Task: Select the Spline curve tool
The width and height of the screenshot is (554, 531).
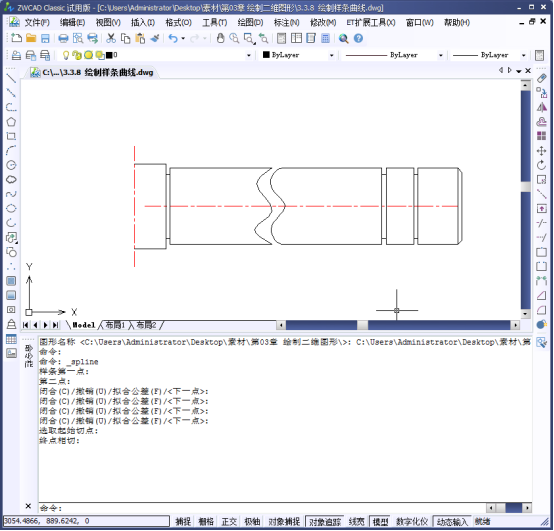Action: click(11, 194)
